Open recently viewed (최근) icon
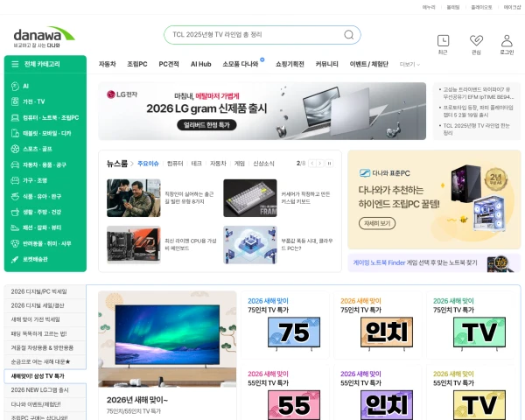This screenshot has width=525, height=420. click(443, 41)
